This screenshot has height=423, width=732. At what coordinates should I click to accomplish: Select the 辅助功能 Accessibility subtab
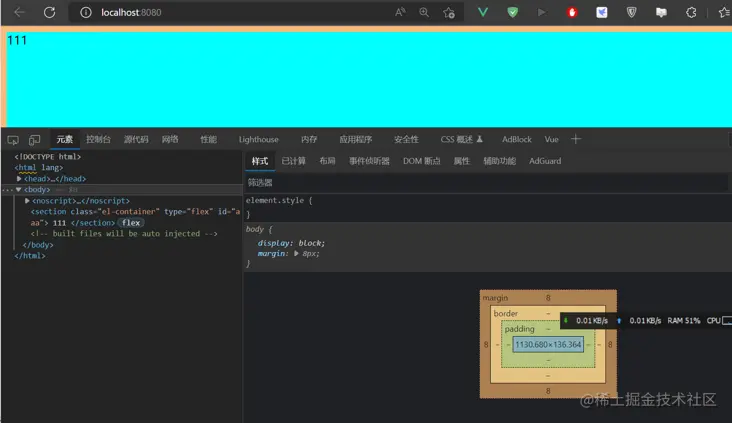point(500,161)
